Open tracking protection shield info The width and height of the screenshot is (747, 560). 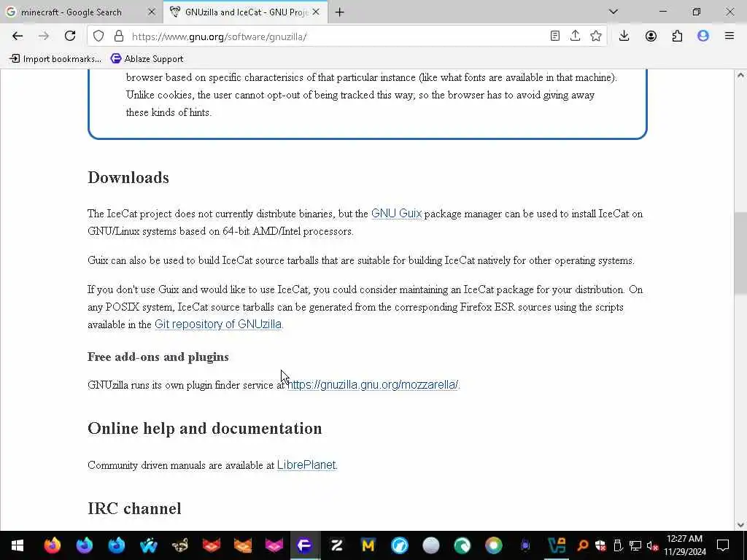pos(98,36)
